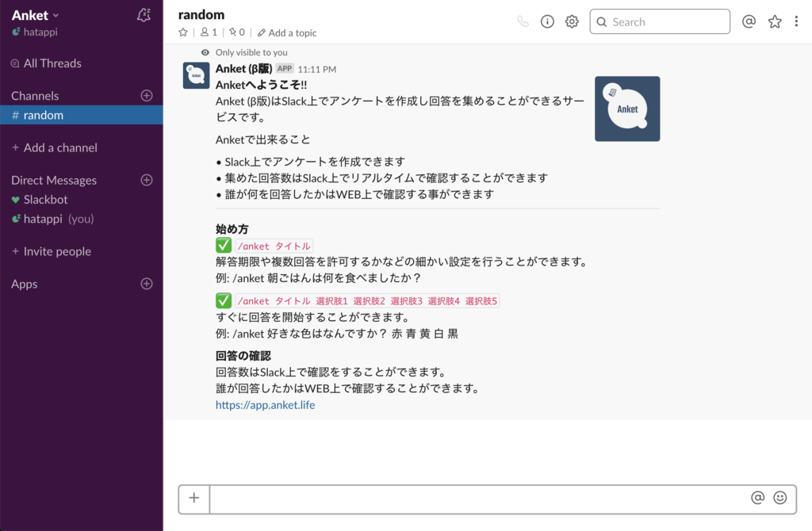
Task: Open the Anket logo image attachment
Action: [x=627, y=109]
